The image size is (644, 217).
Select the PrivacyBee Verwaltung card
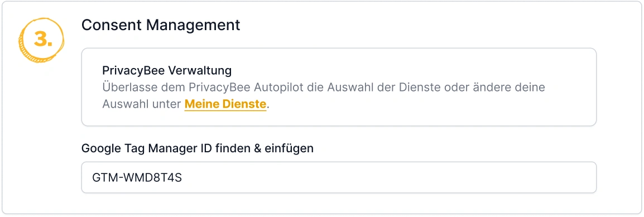coord(339,87)
